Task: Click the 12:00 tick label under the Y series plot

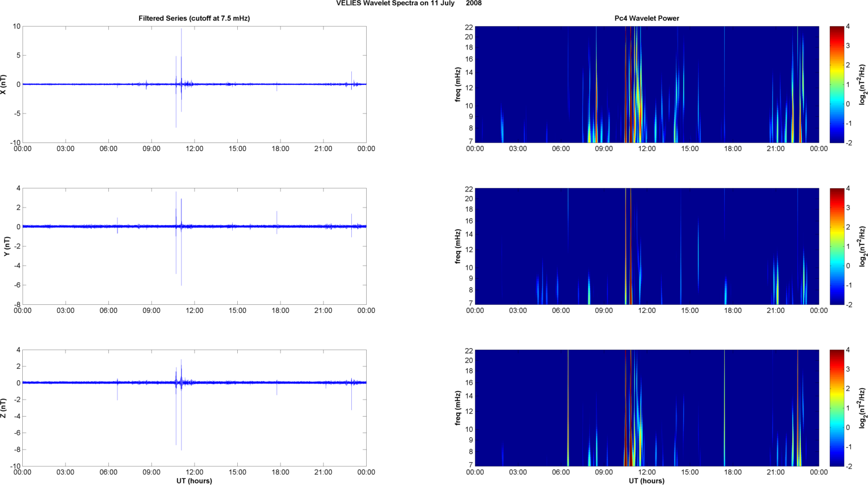Action: pos(194,311)
